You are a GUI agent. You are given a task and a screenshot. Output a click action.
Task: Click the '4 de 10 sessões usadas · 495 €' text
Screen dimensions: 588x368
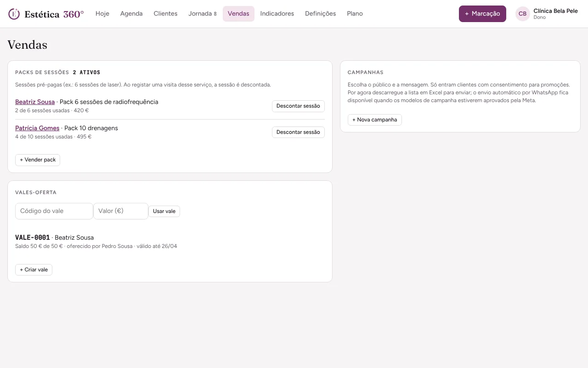[x=53, y=137]
